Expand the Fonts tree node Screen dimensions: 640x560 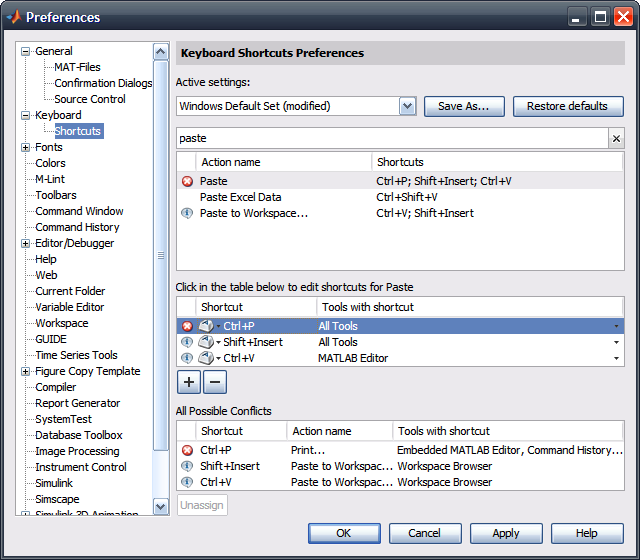pyautogui.click(x=26, y=147)
